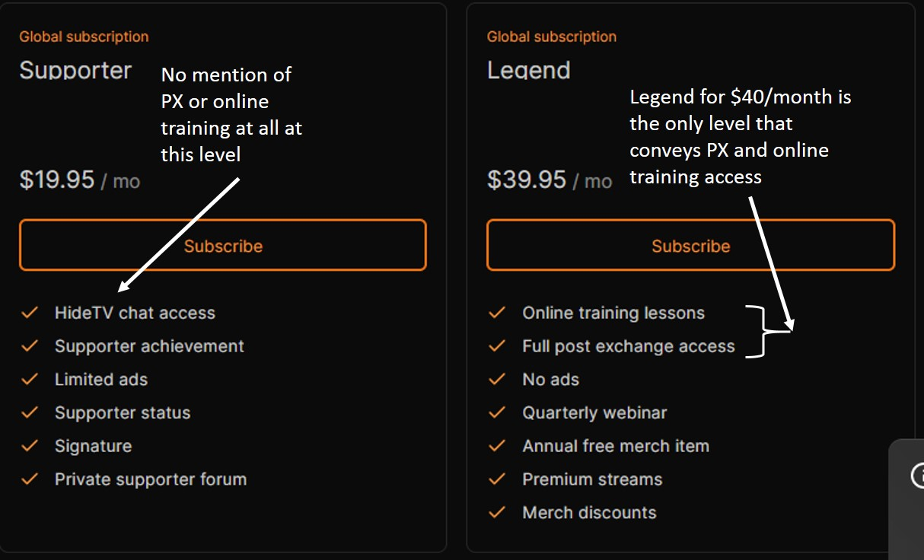Viewport: 924px width, 560px height.
Task: Click the $19.95 per month price
Action: coord(79,180)
